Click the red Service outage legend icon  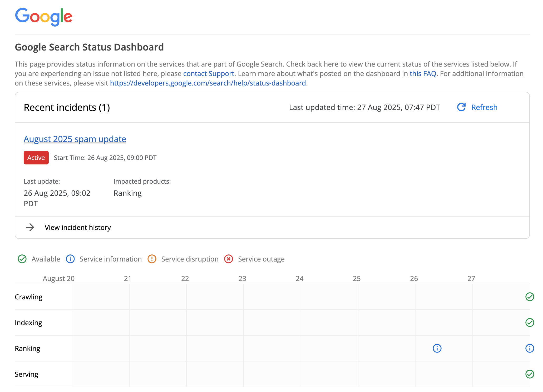[x=229, y=259]
